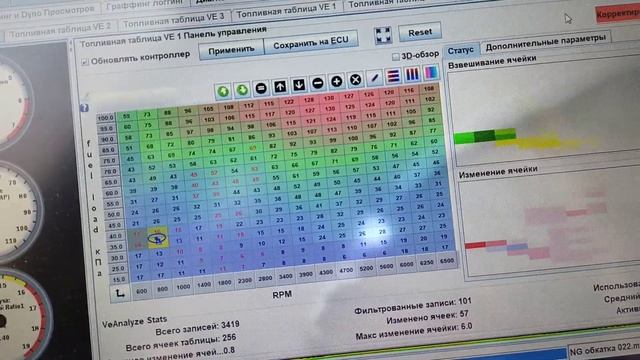This screenshot has height=360, width=640.
Task: Select the yellow highlighted cell with ellipse marker
Action: pyautogui.click(x=157, y=238)
